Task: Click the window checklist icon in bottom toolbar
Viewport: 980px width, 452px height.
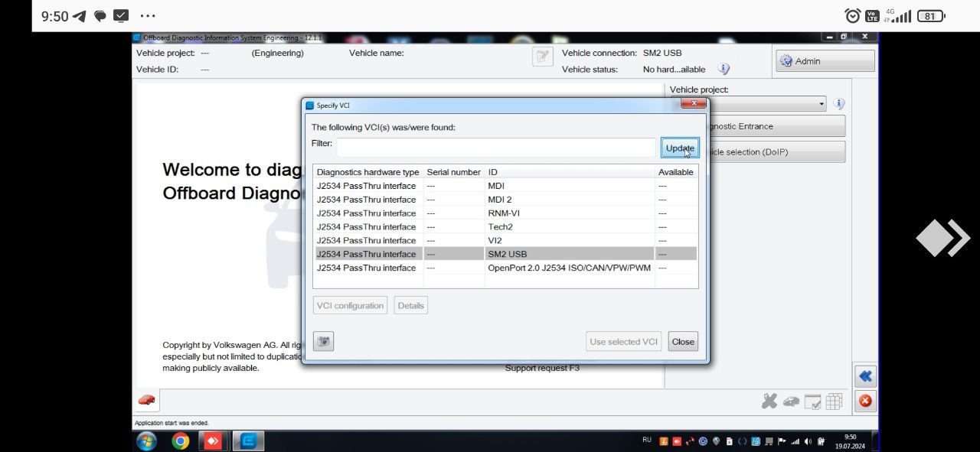Action: point(812,401)
